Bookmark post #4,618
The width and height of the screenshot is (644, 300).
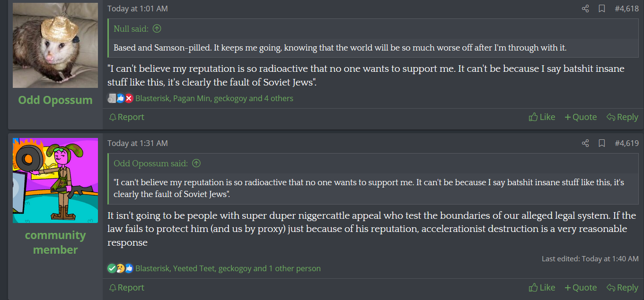(602, 9)
